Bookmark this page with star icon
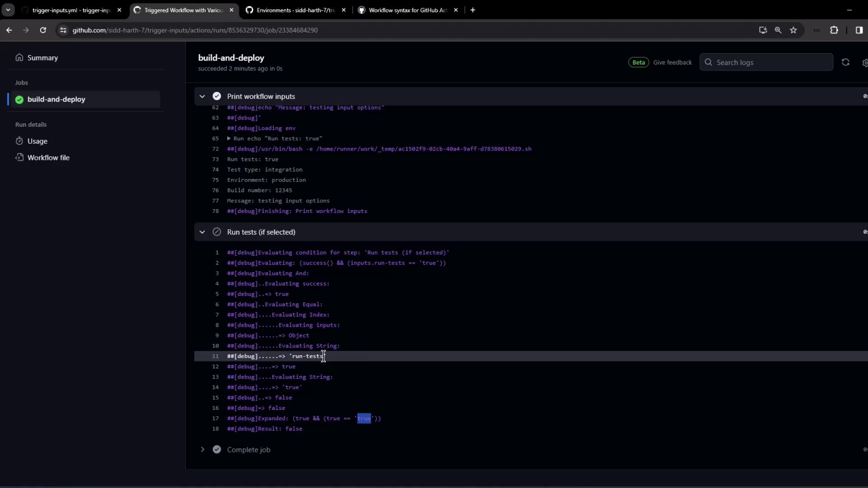The image size is (868, 488). (793, 30)
